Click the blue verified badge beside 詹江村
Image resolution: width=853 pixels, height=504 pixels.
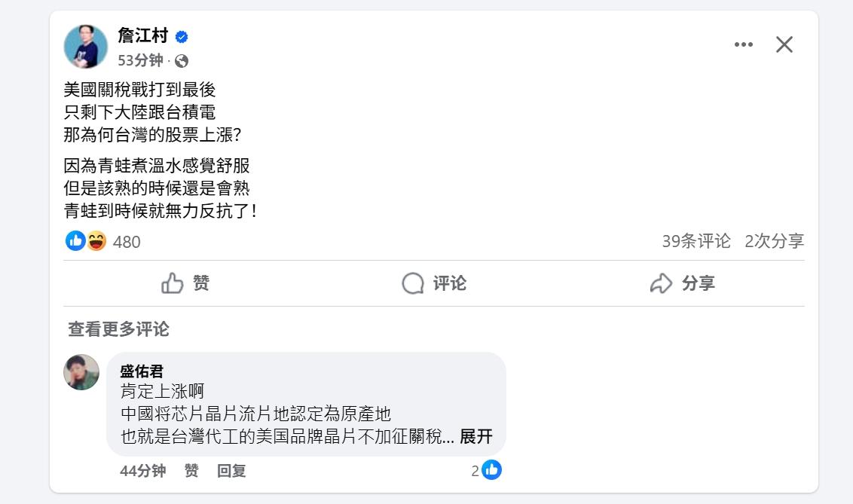pyautogui.click(x=182, y=36)
